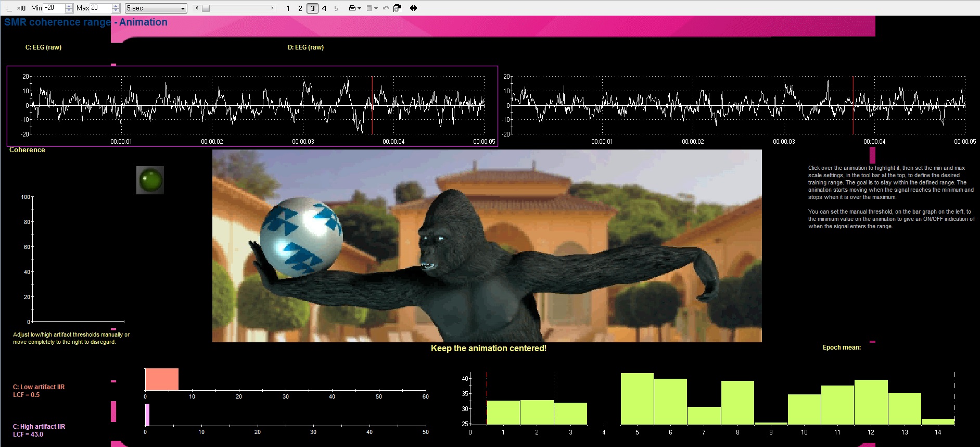Open the print options icon
The width and height of the screenshot is (980, 447).
[x=352, y=8]
